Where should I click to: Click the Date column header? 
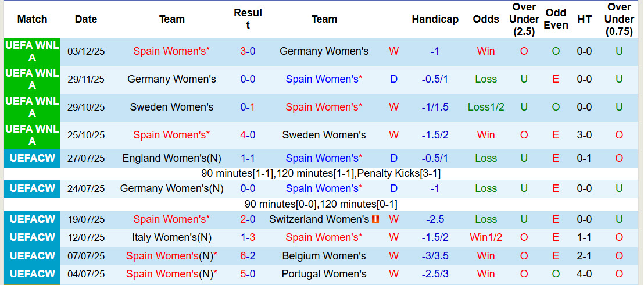pyautogui.click(x=86, y=19)
